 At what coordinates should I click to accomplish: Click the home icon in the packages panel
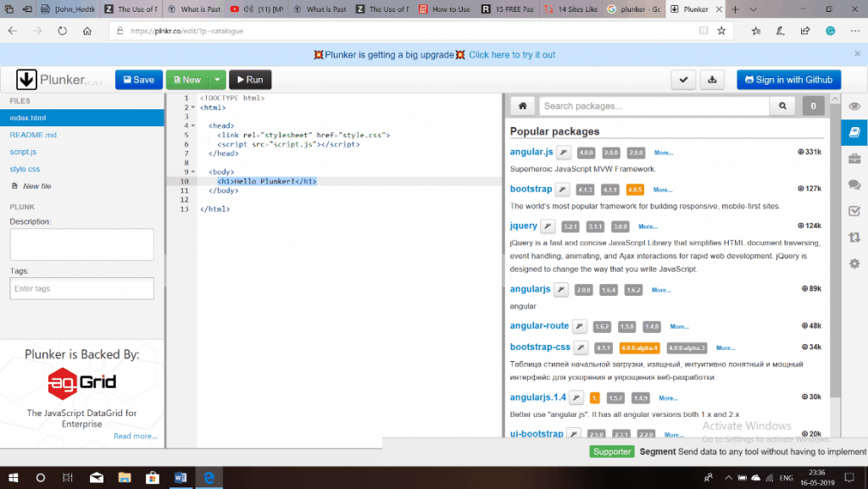click(x=522, y=106)
